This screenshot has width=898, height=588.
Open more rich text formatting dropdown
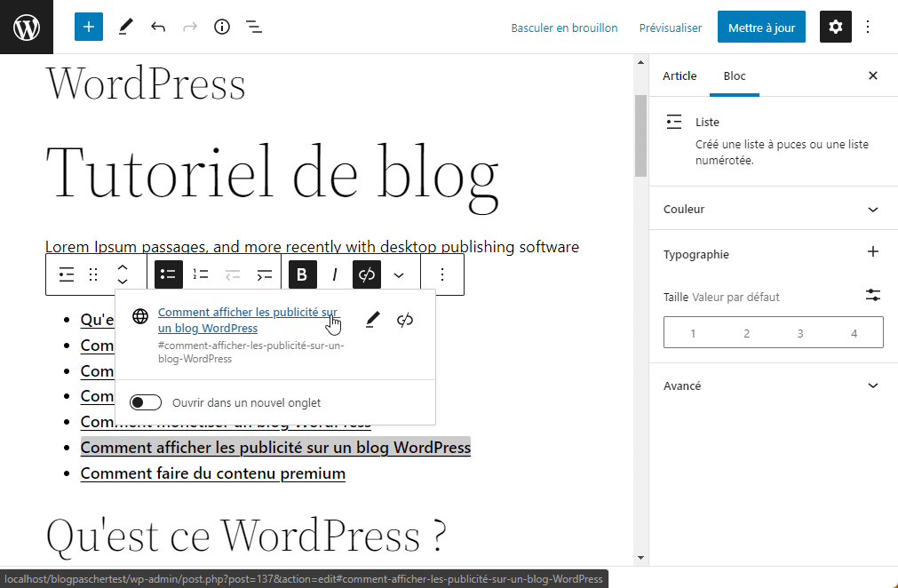(399, 274)
